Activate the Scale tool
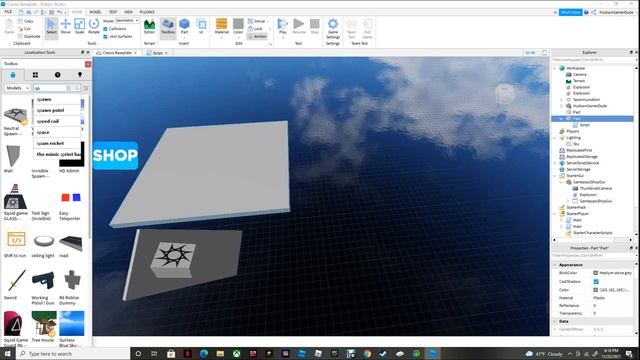 (x=80, y=27)
